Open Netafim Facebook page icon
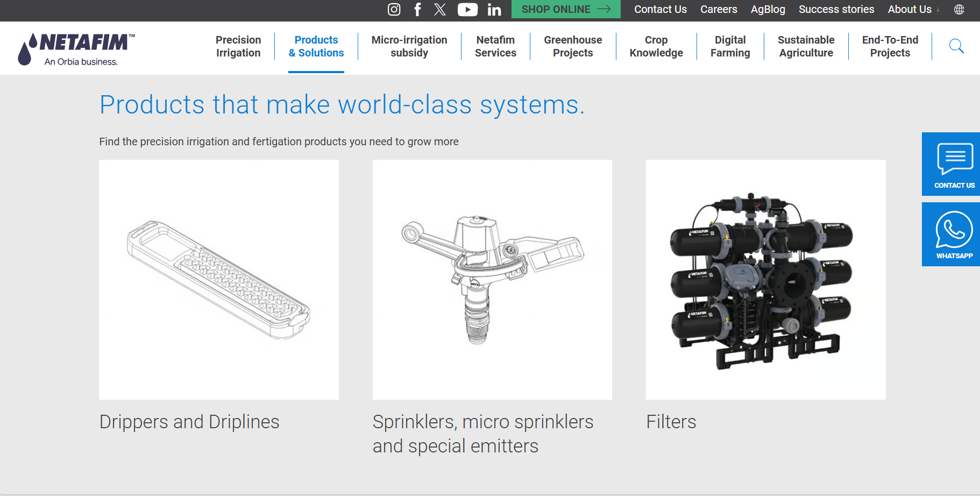 coord(417,10)
